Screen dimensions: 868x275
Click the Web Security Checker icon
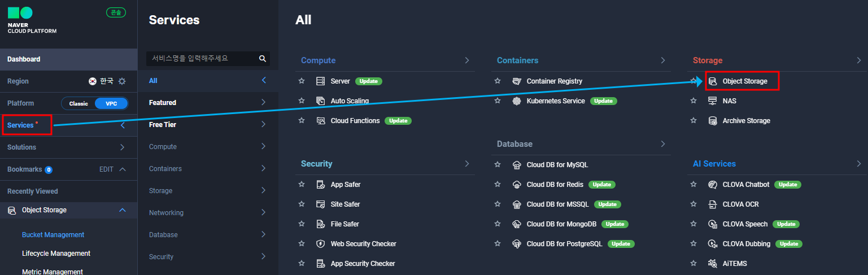pyautogui.click(x=320, y=244)
